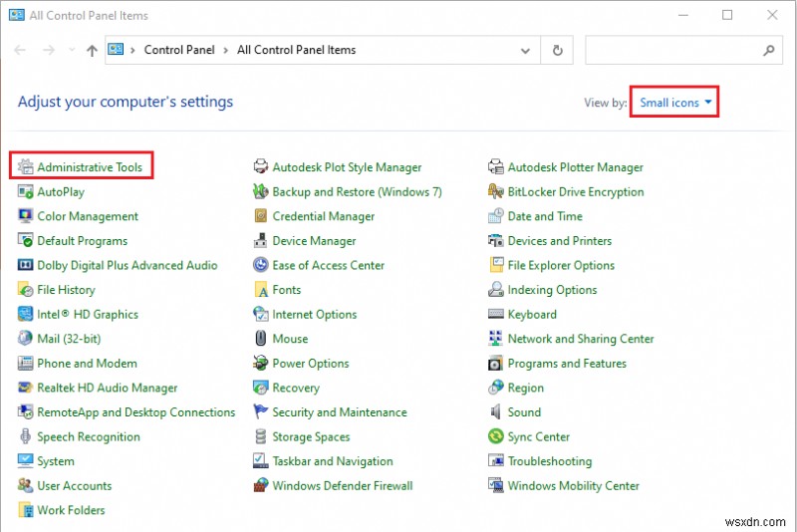Click the Administrative Tools gear icon
Viewport: 797px width, 532px height.
(x=25, y=167)
